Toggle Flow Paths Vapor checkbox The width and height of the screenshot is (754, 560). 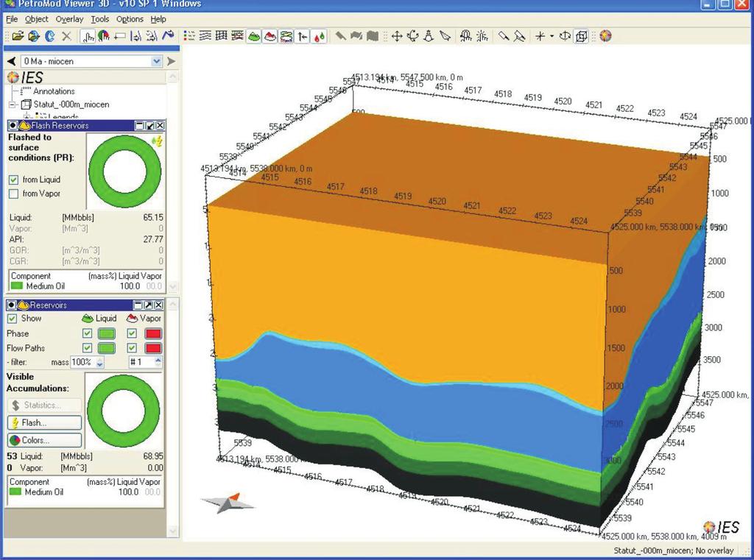tap(132, 347)
